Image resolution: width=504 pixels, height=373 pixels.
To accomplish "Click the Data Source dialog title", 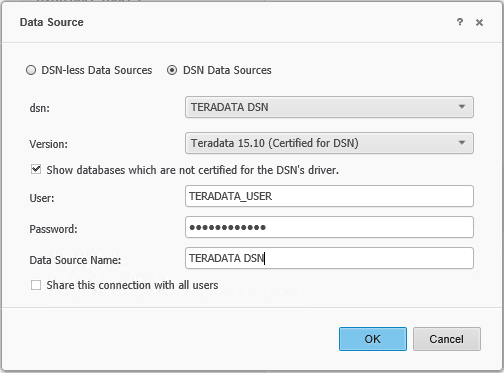I will (x=52, y=22).
